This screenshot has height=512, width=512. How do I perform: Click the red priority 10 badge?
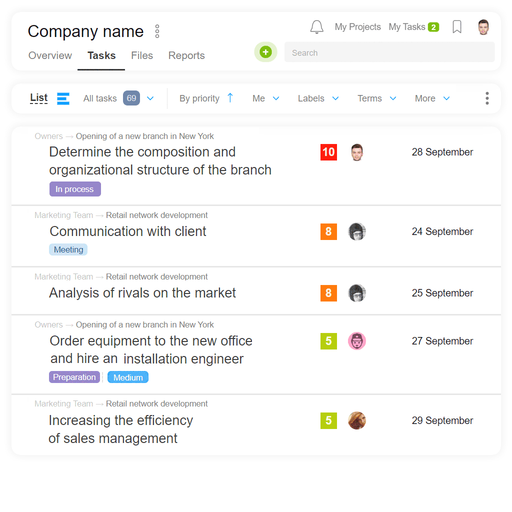[x=329, y=152]
